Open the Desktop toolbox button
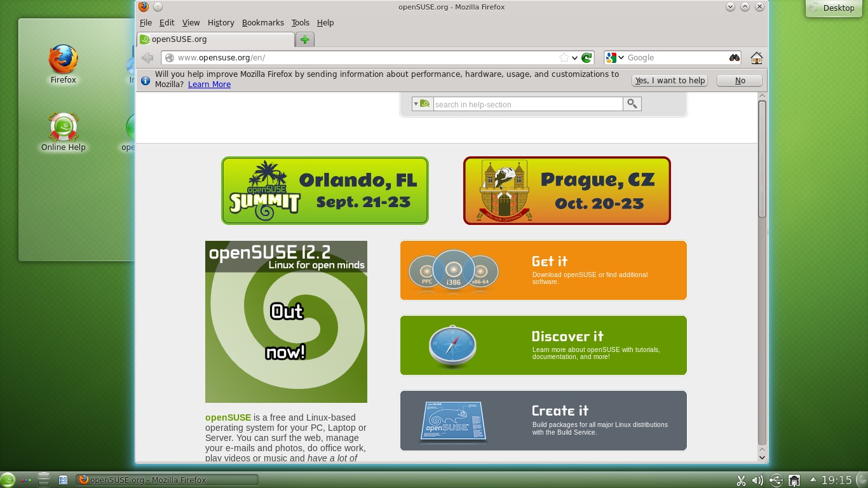 pyautogui.click(x=832, y=8)
